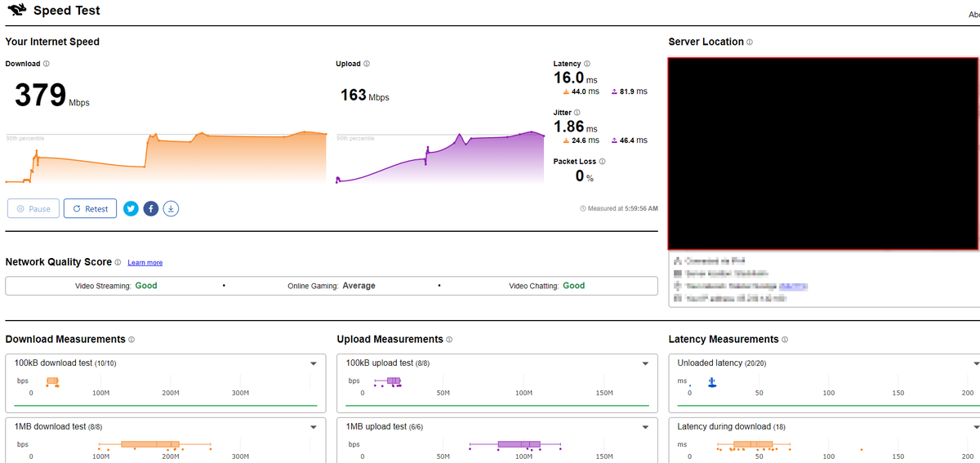Click the Latency during download box plot
The image size is (980, 463).
point(754,445)
